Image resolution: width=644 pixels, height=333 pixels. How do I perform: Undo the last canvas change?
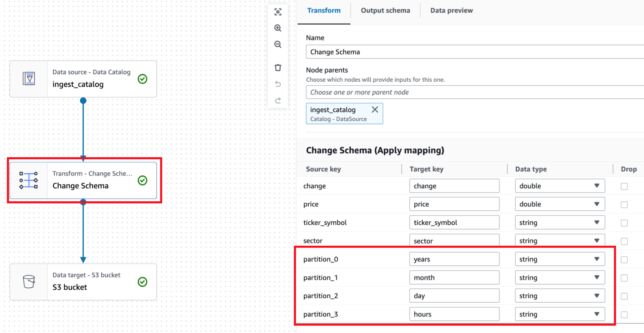click(278, 84)
